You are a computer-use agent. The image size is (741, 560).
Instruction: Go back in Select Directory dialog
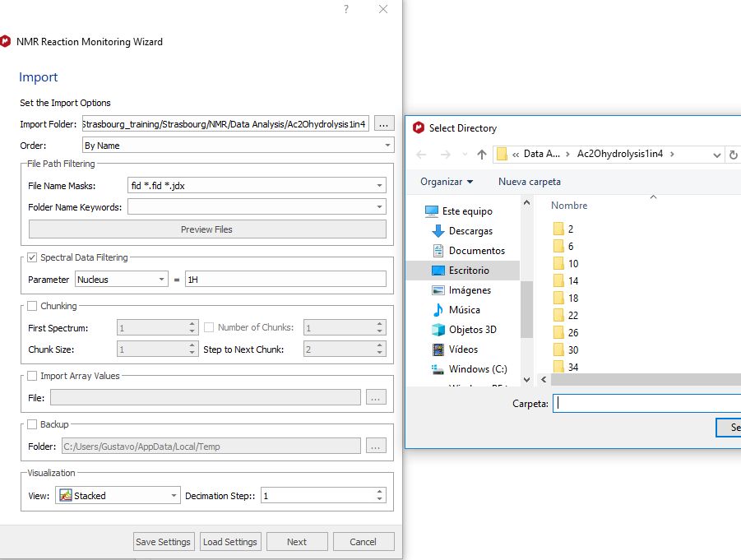coord(422,155)
